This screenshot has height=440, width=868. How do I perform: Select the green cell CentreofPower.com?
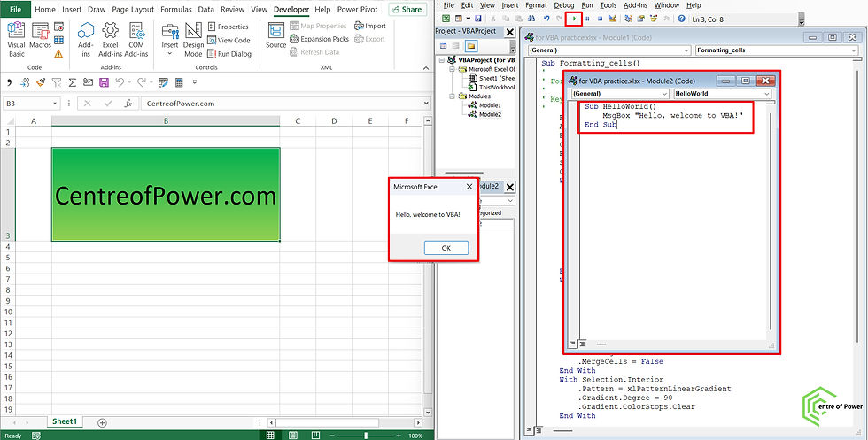pos(167,194)
